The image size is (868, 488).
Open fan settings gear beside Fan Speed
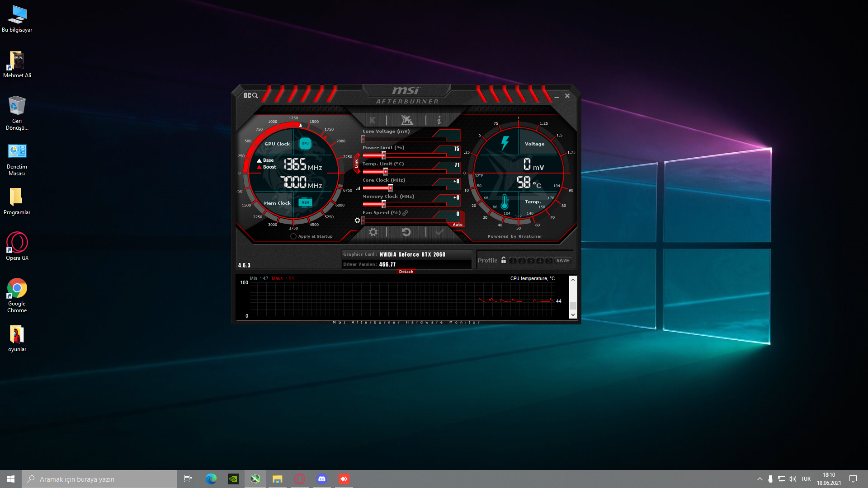(x=357, y=221)
